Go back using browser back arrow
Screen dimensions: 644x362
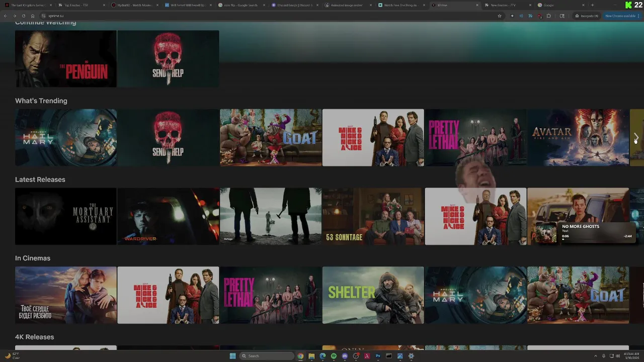[x=6, y=16]
